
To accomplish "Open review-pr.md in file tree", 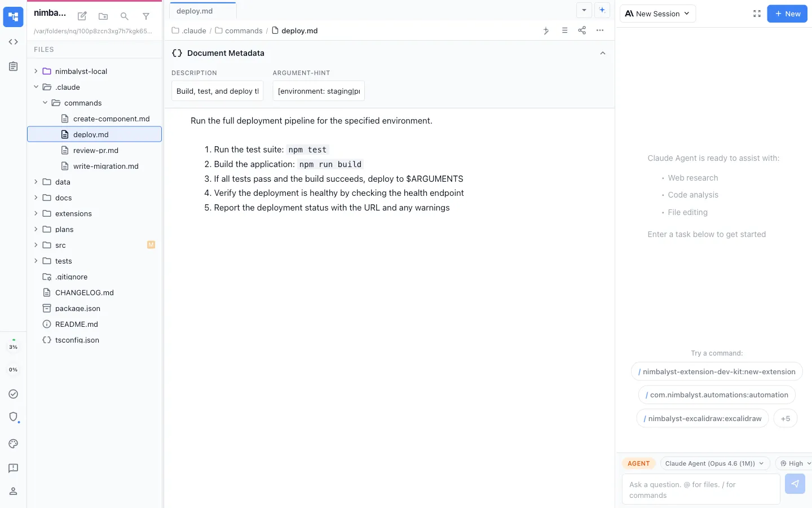I will [96, 151].
